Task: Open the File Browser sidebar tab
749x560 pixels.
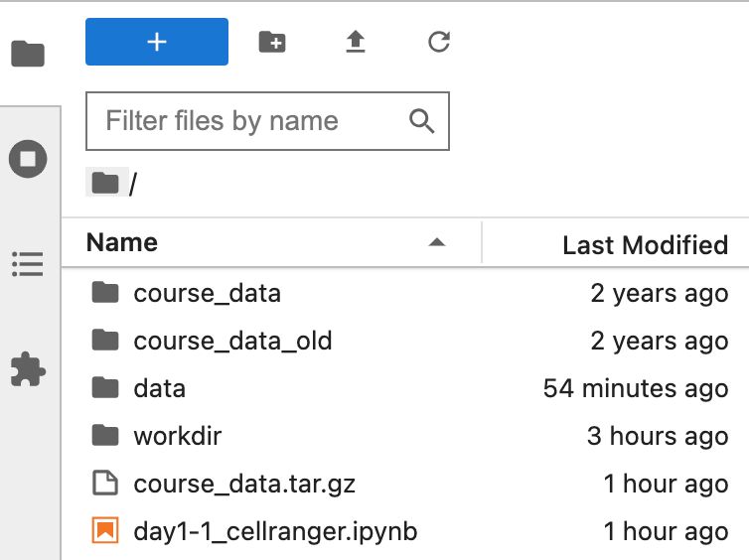Action: pos(28,54)
